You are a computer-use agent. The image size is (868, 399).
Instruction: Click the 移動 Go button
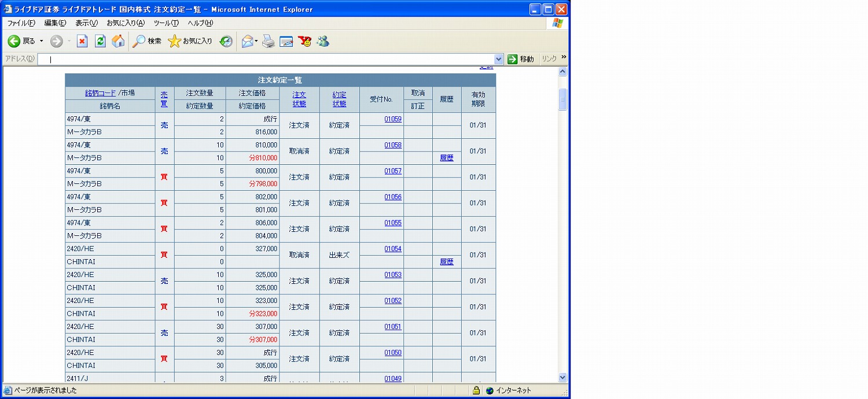pos(521,59)
